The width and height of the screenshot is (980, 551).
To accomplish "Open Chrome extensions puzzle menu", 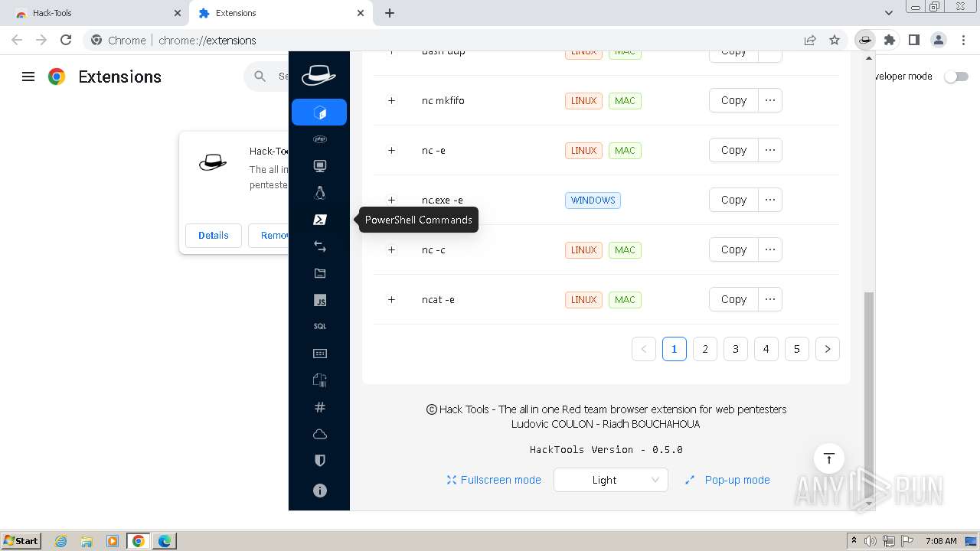I will (889, 40).
